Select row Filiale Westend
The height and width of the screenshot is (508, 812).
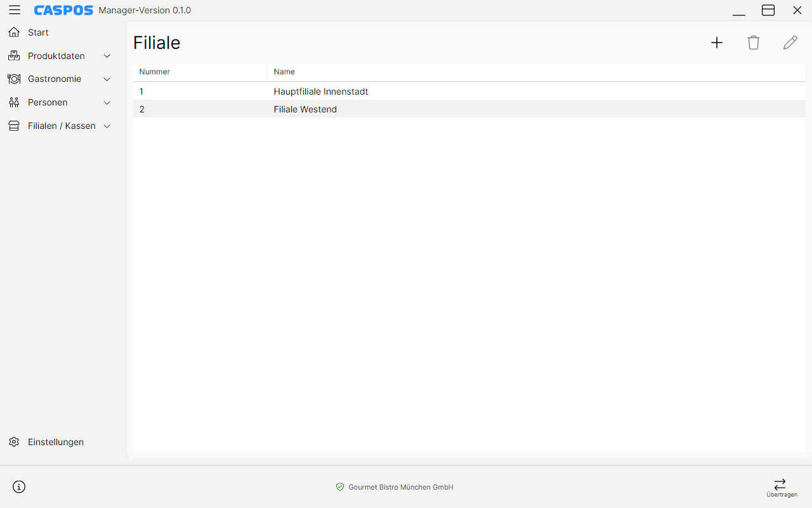tap(469, 109)
